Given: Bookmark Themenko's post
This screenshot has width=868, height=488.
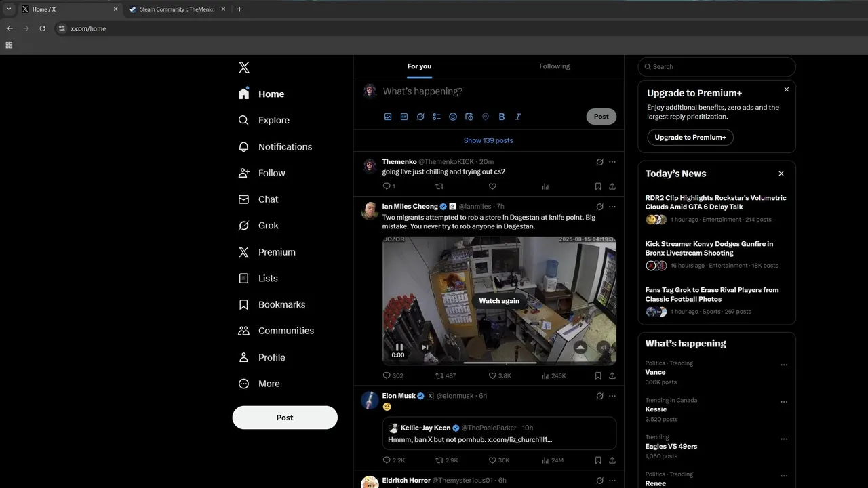Looking at the screenshot, I should point(598,186).
